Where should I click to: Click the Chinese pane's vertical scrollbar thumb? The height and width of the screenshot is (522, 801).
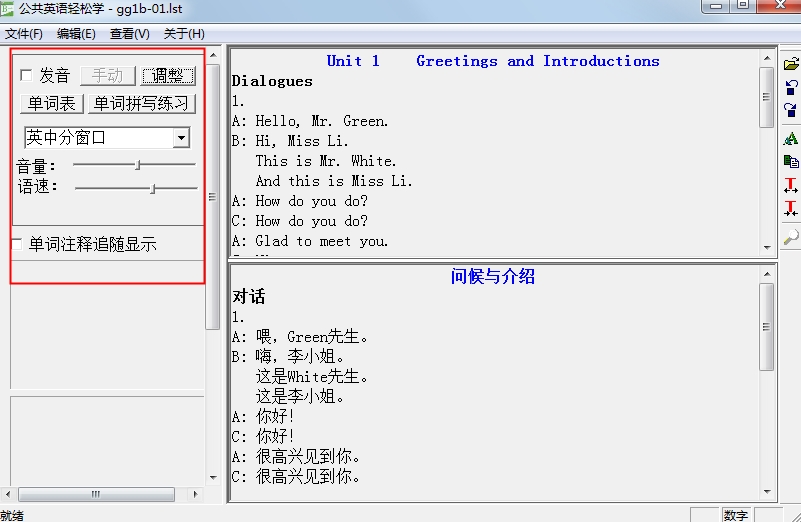coord(767,327)
